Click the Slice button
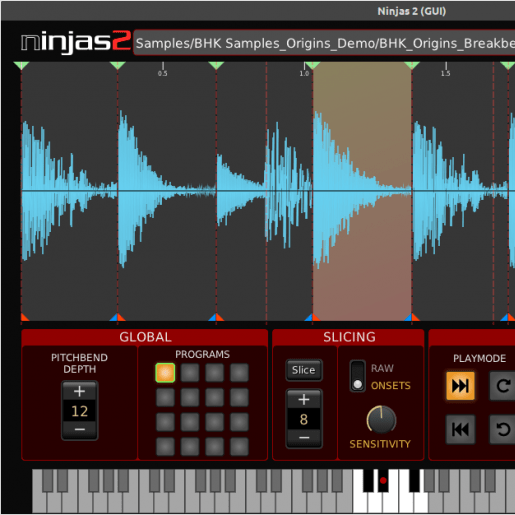Image resolution: width=515 pixels, height=515 pixels. click(x=304, y=370)
